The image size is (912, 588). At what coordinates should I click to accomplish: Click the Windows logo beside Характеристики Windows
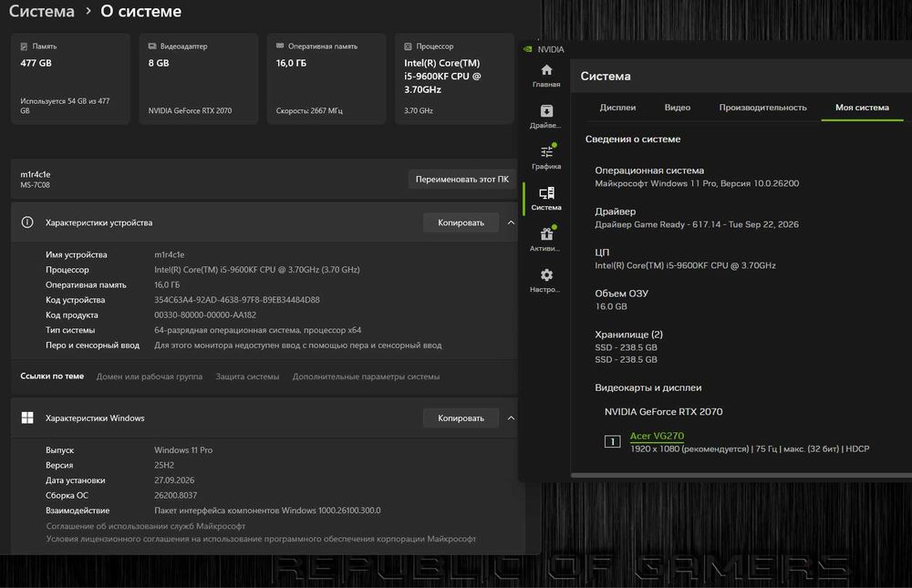tap(27, 418)
